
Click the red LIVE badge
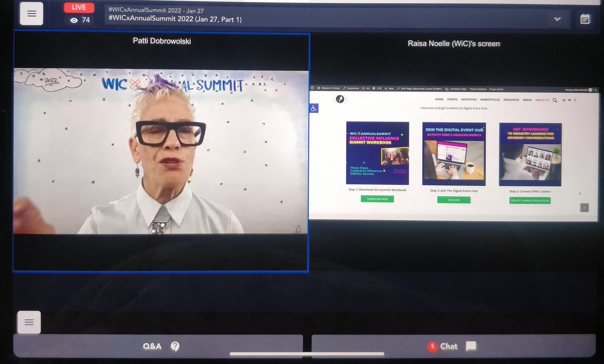[x=79, y=8]
